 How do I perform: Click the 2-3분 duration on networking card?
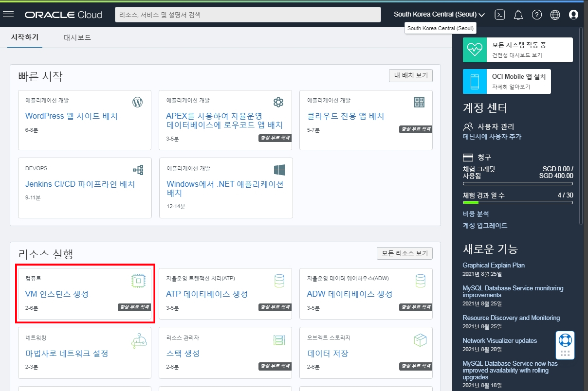coord(33,366)
